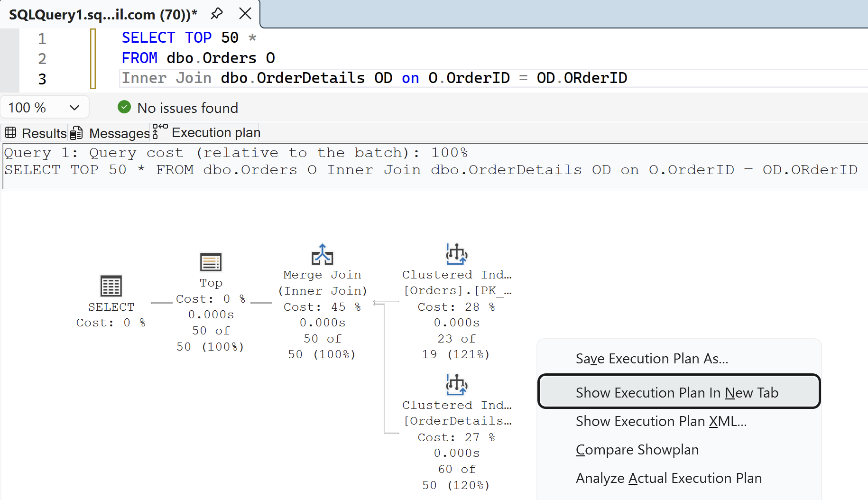The image size is (868, 500).
Task: Select the Clustered Index Scan icon for Orders
Action: 456,254
